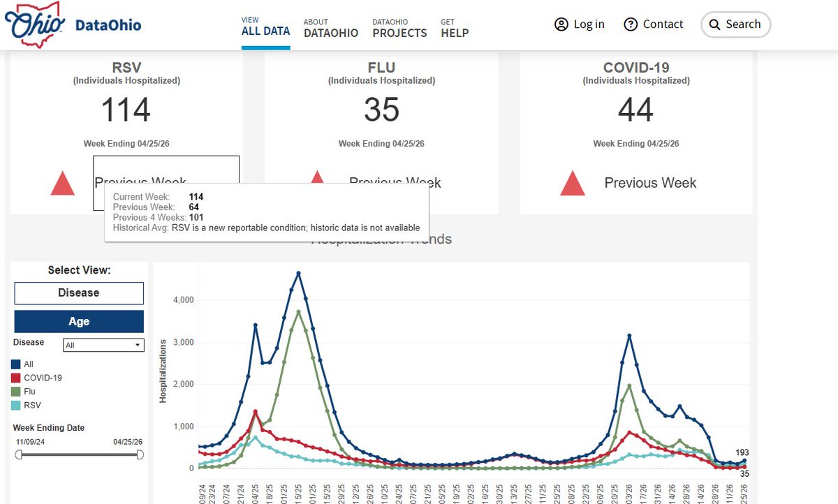The width and height of the screenshot is (838, 504).
Task: Select the Age view button
Action: click(x=79, y=321)
